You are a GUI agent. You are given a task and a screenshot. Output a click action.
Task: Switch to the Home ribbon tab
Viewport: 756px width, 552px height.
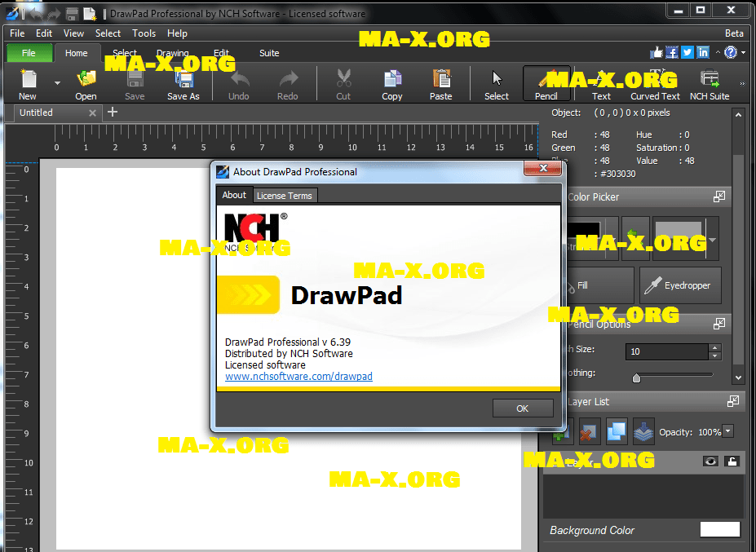point(77,53)
